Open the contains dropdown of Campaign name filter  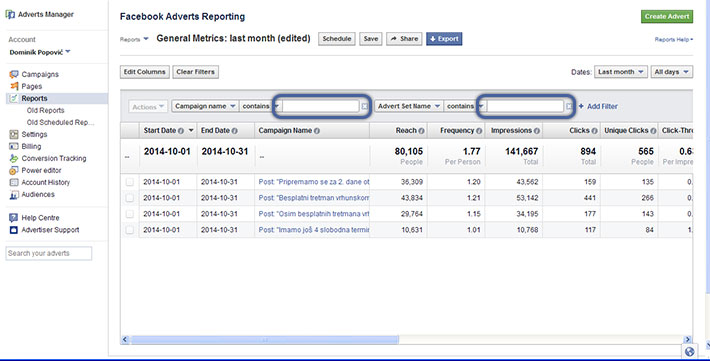[x=260, y=106]
